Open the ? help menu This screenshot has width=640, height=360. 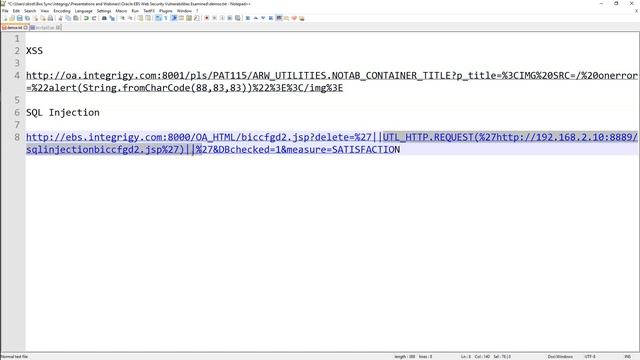click(197, 11)
